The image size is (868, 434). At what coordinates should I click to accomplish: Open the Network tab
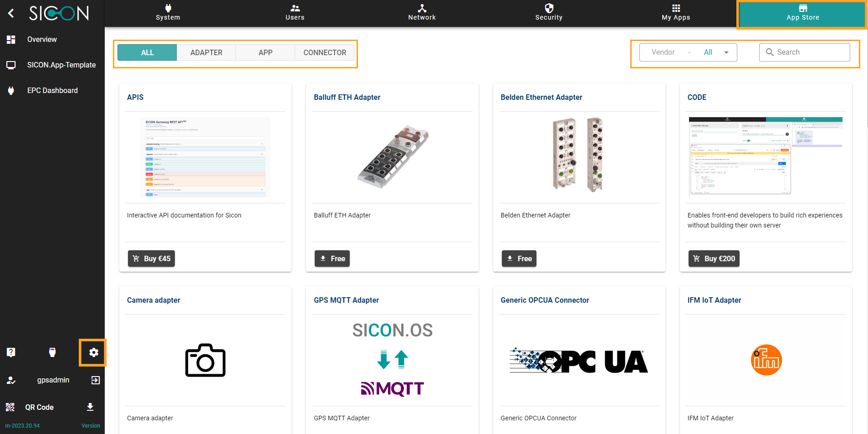422,13
